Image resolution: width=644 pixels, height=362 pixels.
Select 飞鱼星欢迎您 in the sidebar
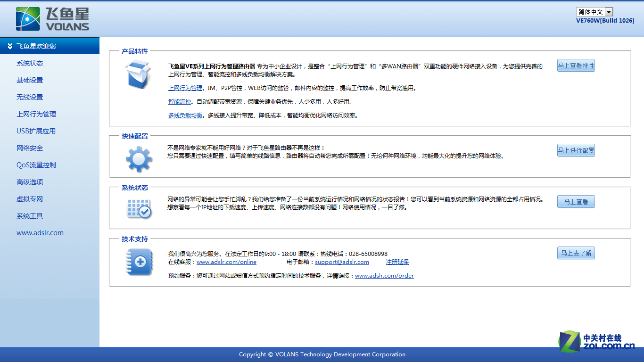coord(50,46)
